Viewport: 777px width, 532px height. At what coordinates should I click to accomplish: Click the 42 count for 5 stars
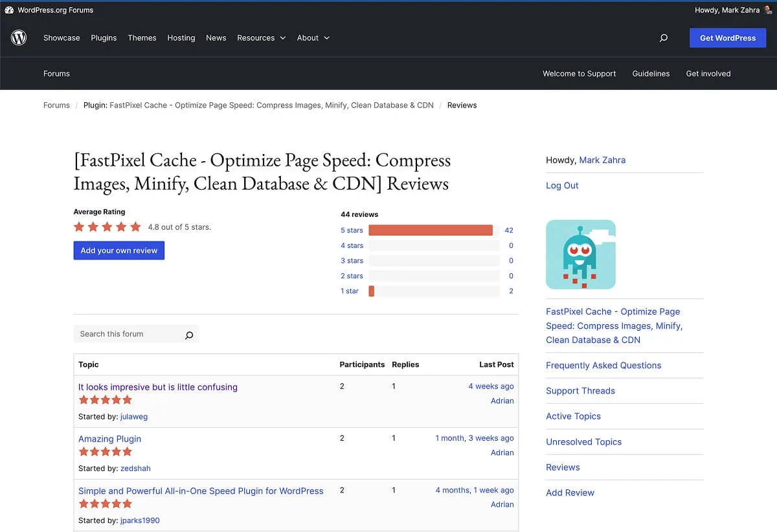point(509,230)
